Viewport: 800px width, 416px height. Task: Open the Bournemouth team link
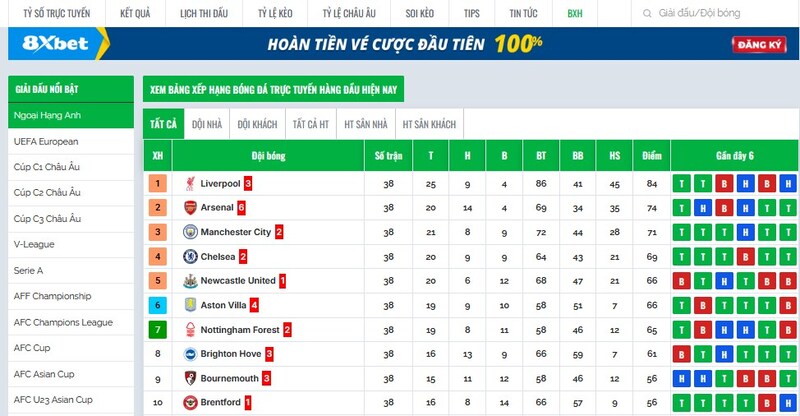[x=229, y=379]
